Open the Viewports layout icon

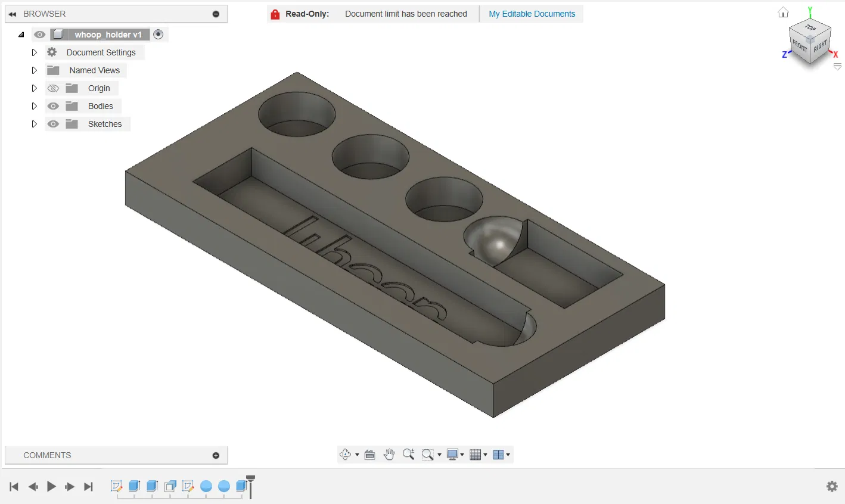(x=498, y=455)
